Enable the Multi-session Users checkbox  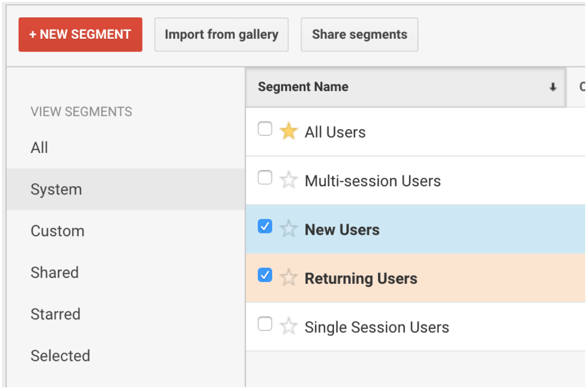(x=265, y=178)
